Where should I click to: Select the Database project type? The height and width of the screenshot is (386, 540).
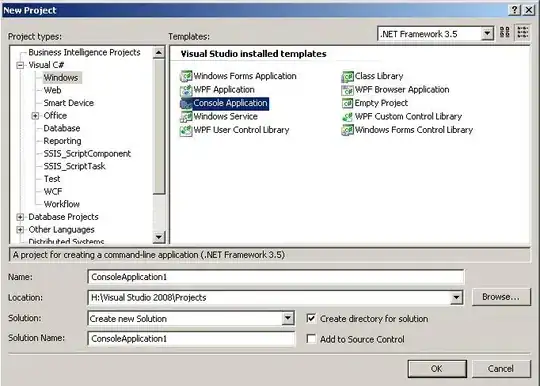point(62,128)
